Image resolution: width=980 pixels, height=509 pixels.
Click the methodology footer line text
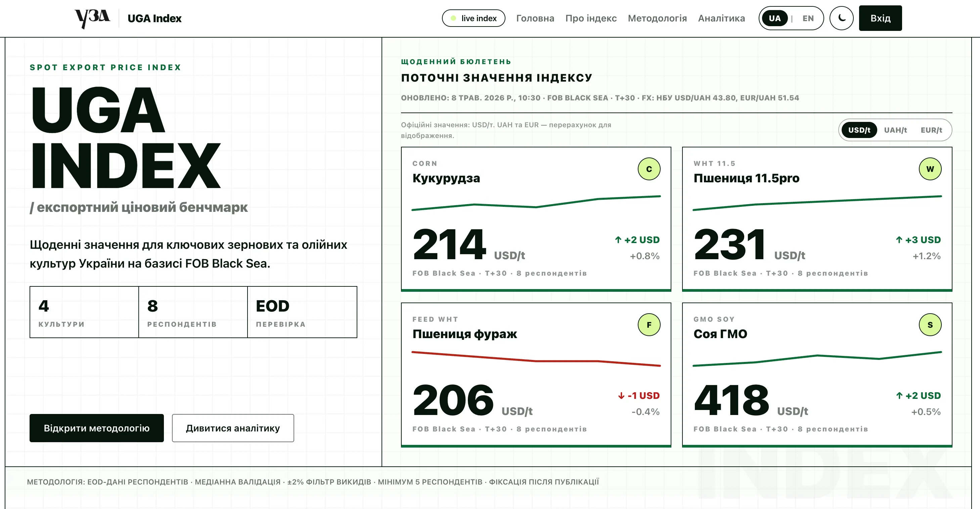313,482
